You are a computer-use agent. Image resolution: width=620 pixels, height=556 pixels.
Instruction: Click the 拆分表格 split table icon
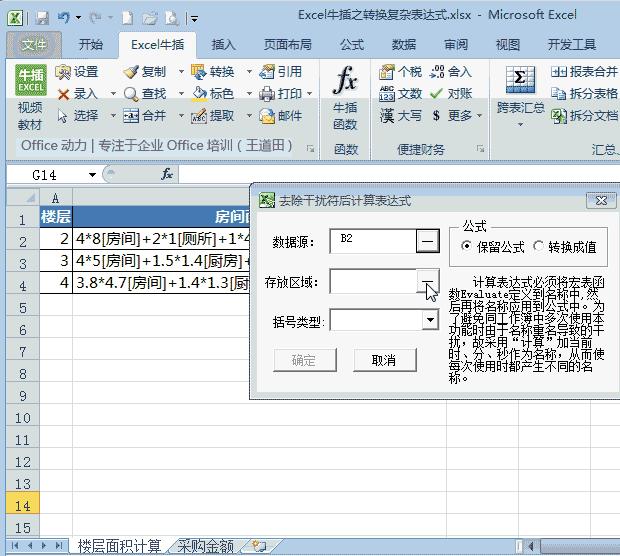(x=559, y=94)
